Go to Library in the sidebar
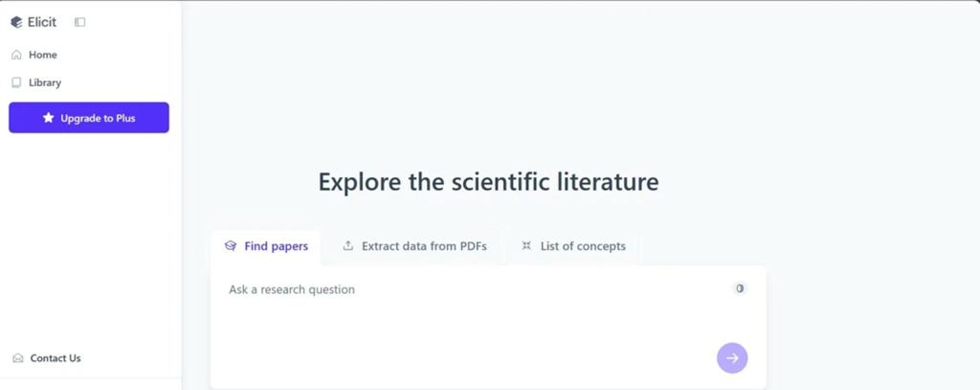The height and width of the screenshot is (390, 980). [x=44, y=82]
